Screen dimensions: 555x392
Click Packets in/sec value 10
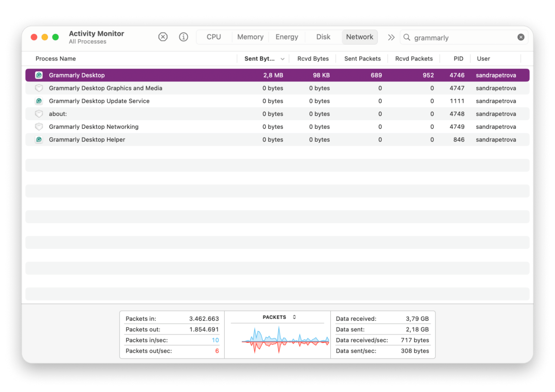(x=215, y=340)
